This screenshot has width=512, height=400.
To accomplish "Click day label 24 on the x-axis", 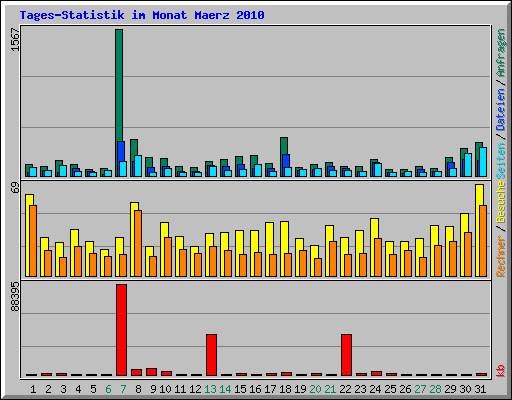I will tap(375, 389).
